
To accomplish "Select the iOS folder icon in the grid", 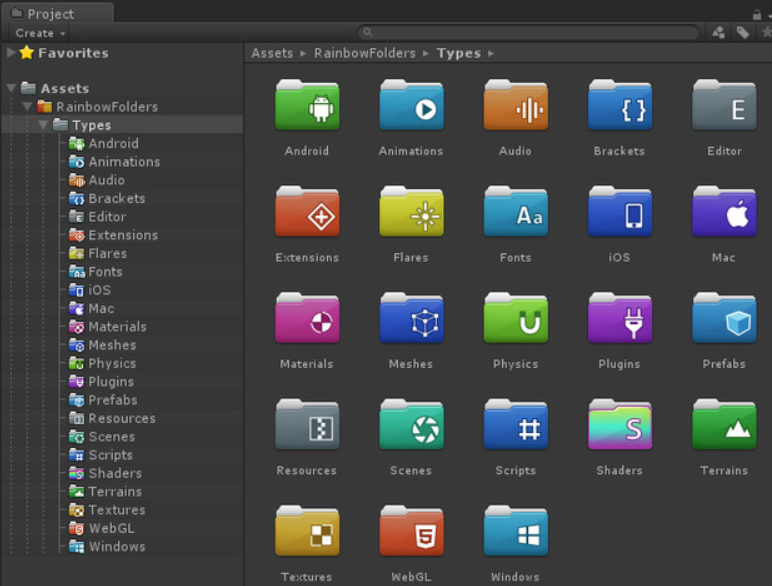I will point(620,211).
